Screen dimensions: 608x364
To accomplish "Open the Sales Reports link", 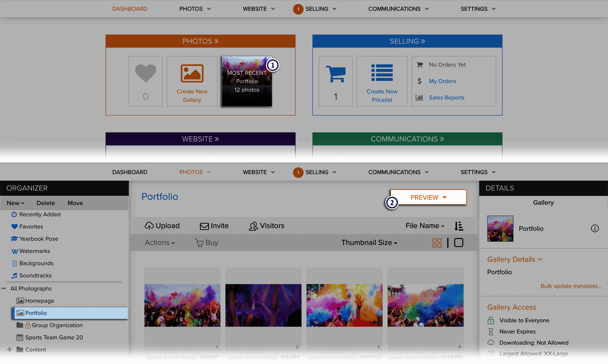I will coord(446,98).
